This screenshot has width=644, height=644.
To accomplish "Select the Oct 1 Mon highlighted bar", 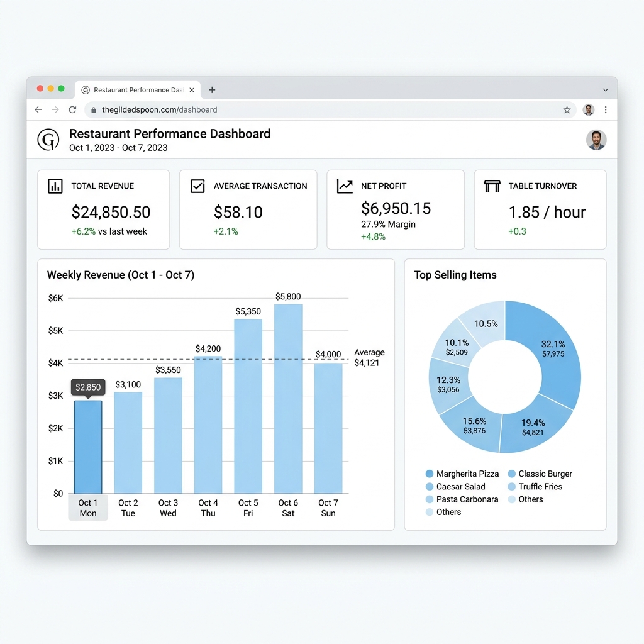I will pos(88,447).
